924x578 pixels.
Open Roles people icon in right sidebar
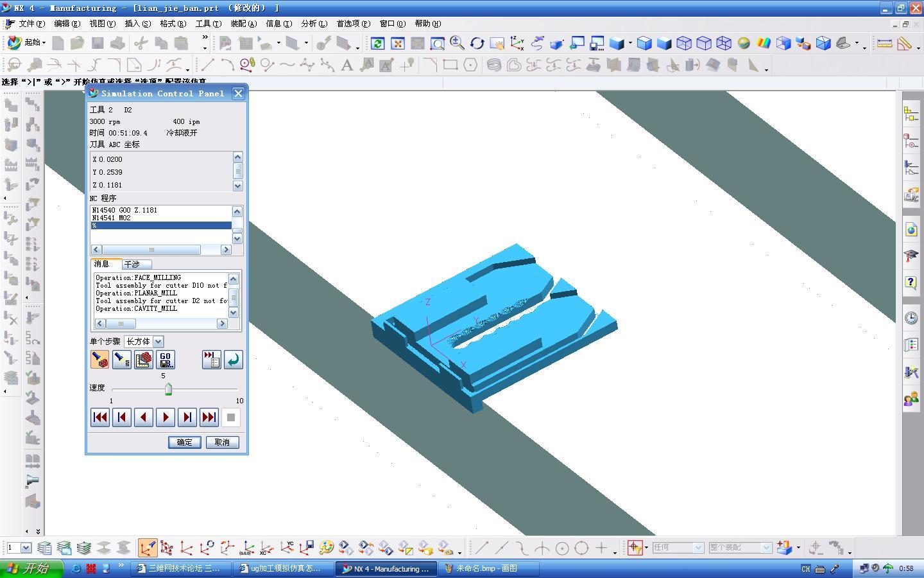[x=911, y=399]
